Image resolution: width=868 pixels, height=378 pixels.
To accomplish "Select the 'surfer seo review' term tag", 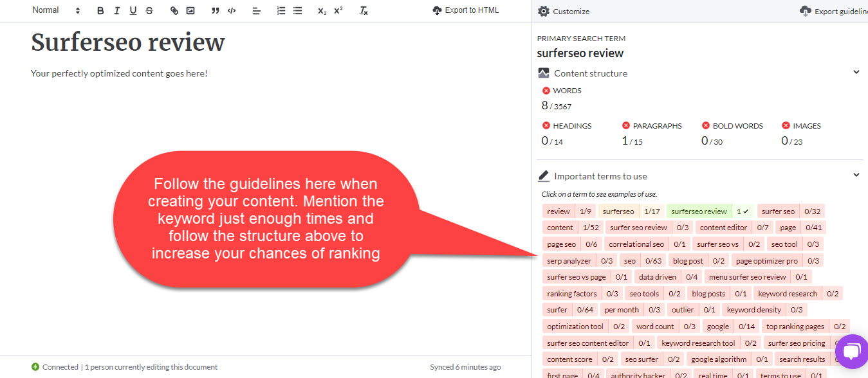I will click(649, 228).
